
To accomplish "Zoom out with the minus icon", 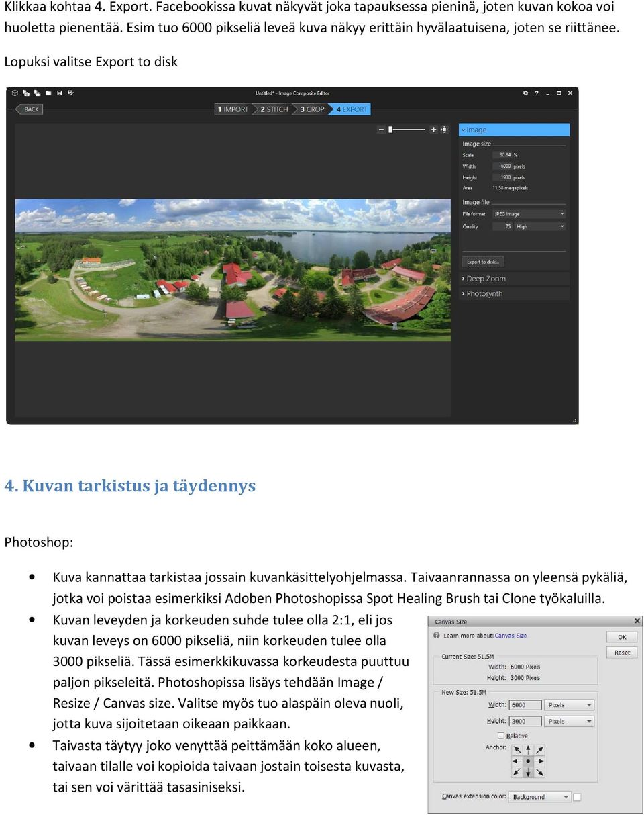I will pos(382,130).
